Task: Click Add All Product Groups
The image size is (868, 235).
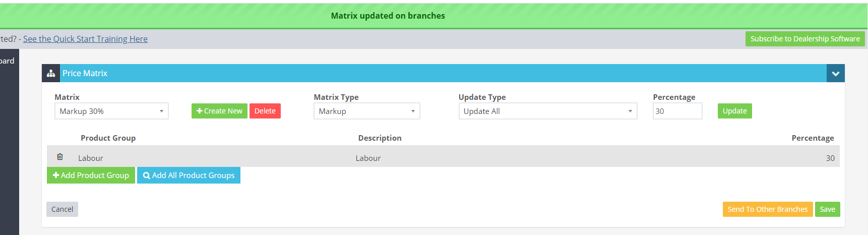Action: [x=189, y=175]
